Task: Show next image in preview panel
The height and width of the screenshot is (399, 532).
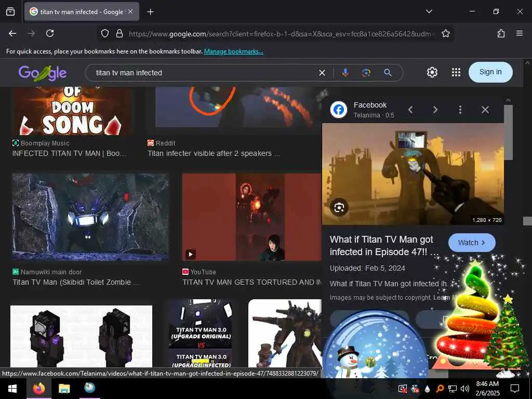Action: 435,110
